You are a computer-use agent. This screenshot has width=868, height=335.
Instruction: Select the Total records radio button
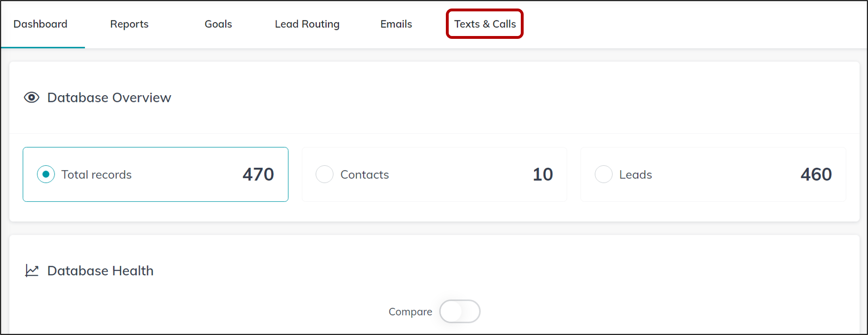click(x=46, y=174)
